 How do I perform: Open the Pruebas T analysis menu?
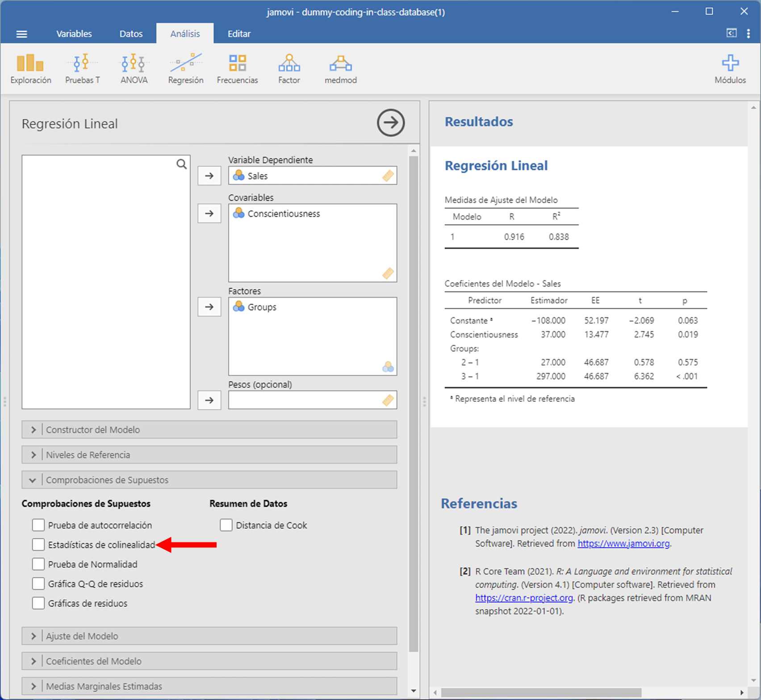coord(83,68)
